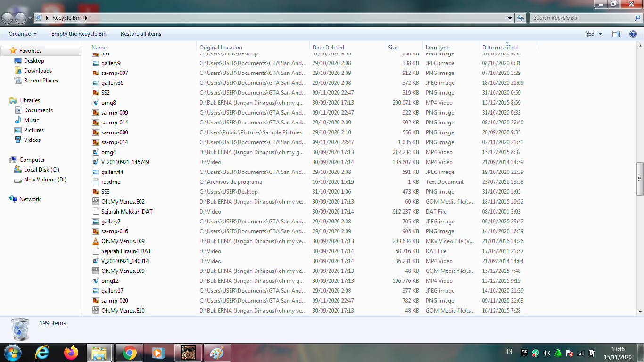Click the green shield tray icon
This screenshot has width=644, height=362.
coord(536,353)
